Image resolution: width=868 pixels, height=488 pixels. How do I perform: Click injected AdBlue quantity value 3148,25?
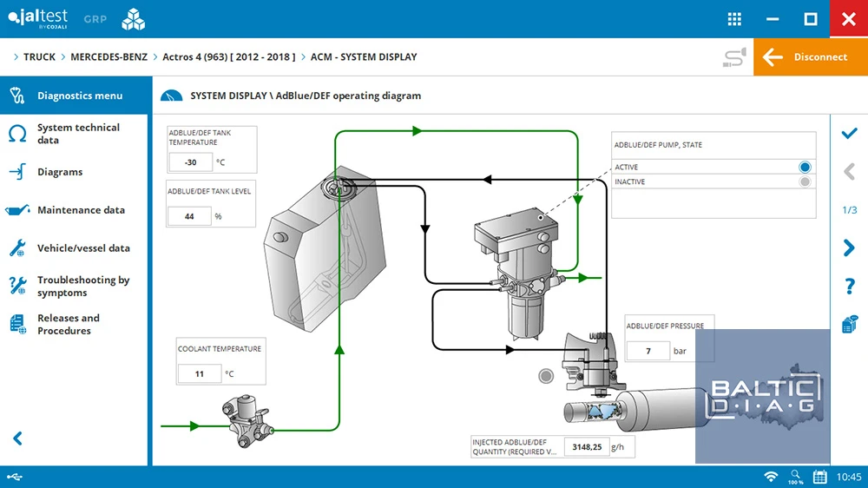[587, 446]
